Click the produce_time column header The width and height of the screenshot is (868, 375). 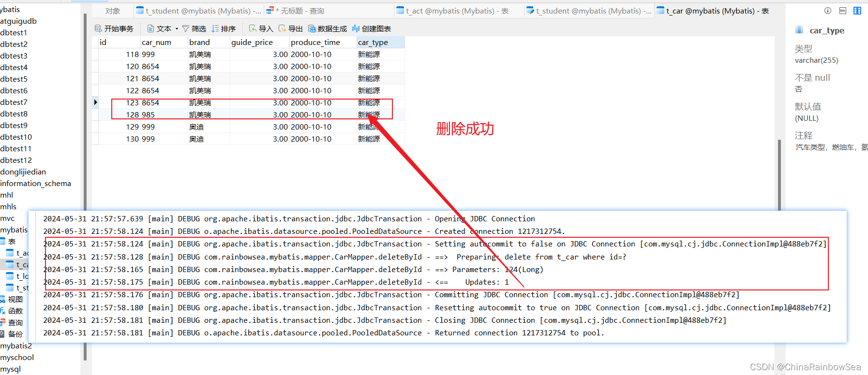point(323,43)
